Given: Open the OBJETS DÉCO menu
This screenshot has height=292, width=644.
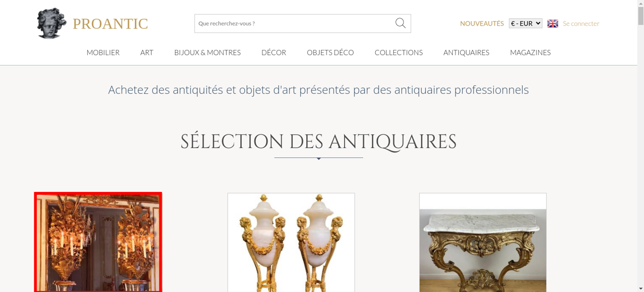Looking at the screenshot, I should click(x=330, y=52).
